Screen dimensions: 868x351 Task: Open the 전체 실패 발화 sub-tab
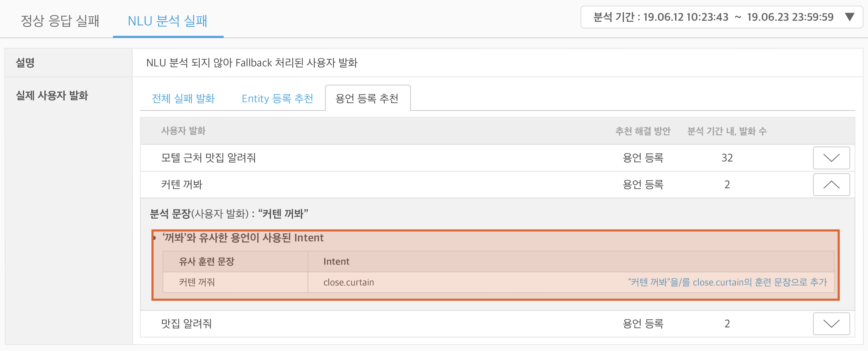click(x=183, y=98)
